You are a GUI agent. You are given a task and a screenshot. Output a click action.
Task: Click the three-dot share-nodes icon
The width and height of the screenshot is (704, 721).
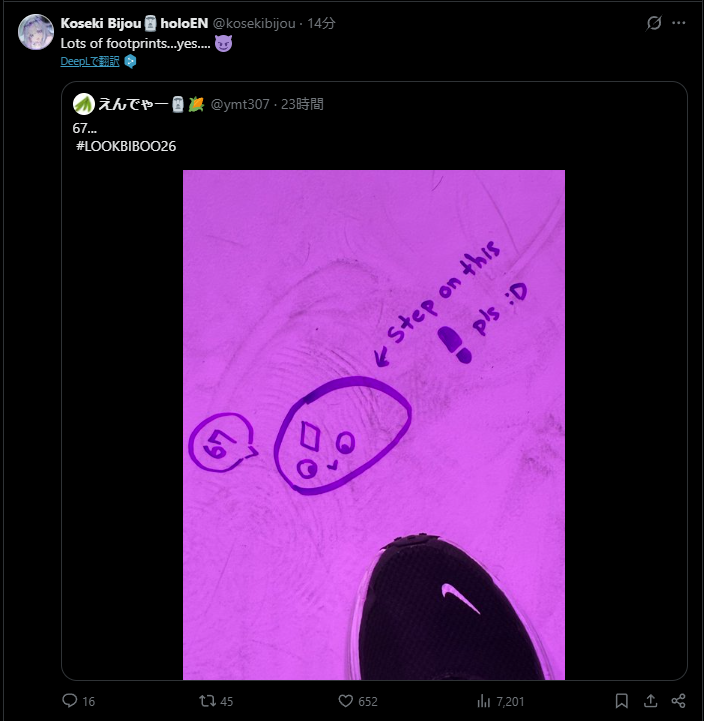[x=679, y=701]
